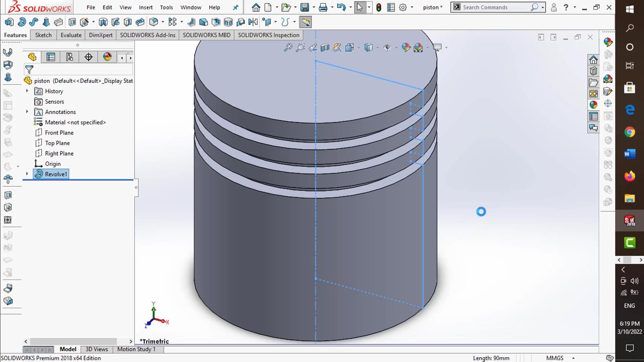
Task: Toggle Hide/Show Items eye icon
Action: (x=388, y=47)
